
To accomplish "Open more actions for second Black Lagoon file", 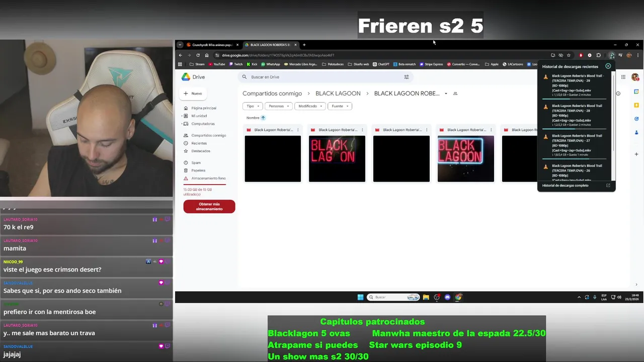I will [x=362, y=130].
